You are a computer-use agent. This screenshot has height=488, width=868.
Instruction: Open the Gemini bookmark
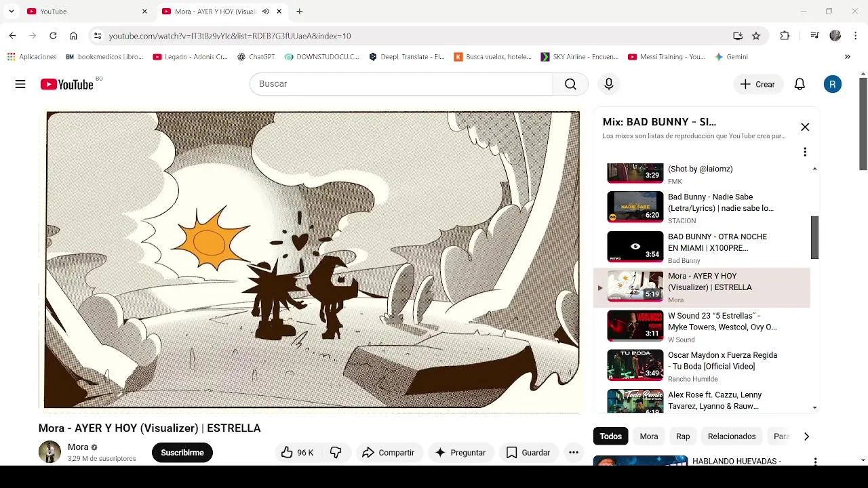click(732, 57)
